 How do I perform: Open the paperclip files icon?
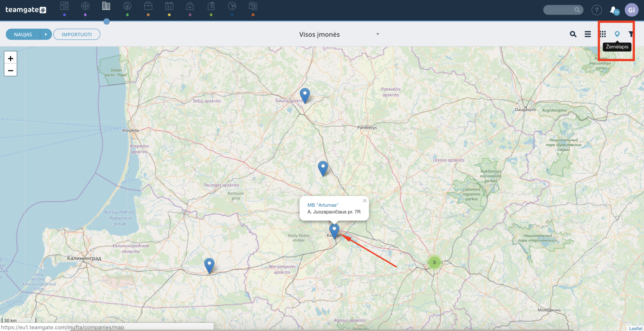click(211, 6)
